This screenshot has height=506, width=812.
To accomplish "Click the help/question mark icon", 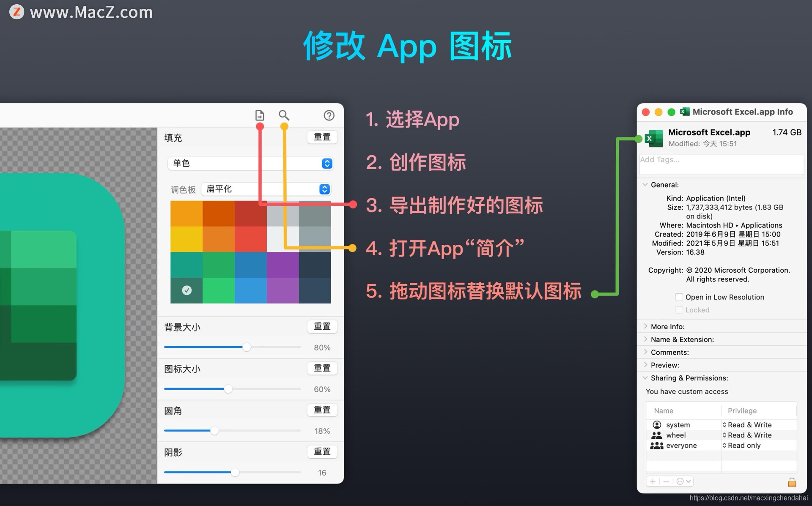I will tap(329, 115).
